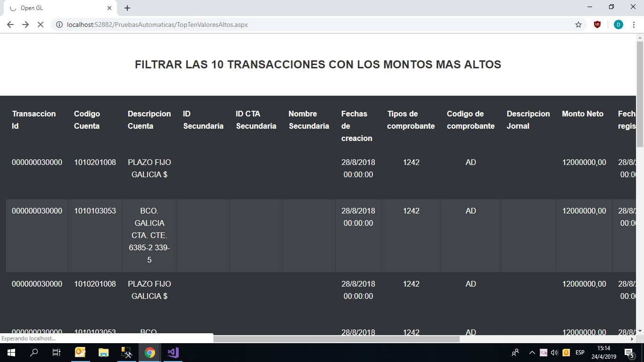Screen dimensions: 644x362
Task: Click the Tipos de comprobante column header
Action: point(411,120)
